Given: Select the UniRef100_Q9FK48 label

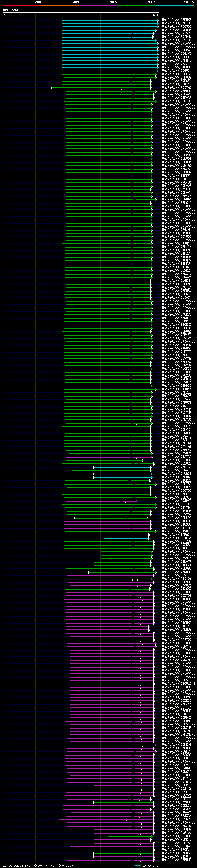Looking at the screenshot, I should click(177, 50).
